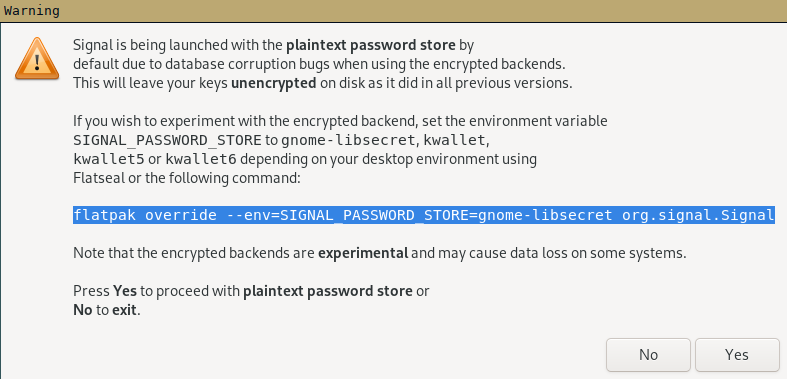Click the orange warning triangle icon
This screenshot has width=787, height=379.
tap(37, 59)
